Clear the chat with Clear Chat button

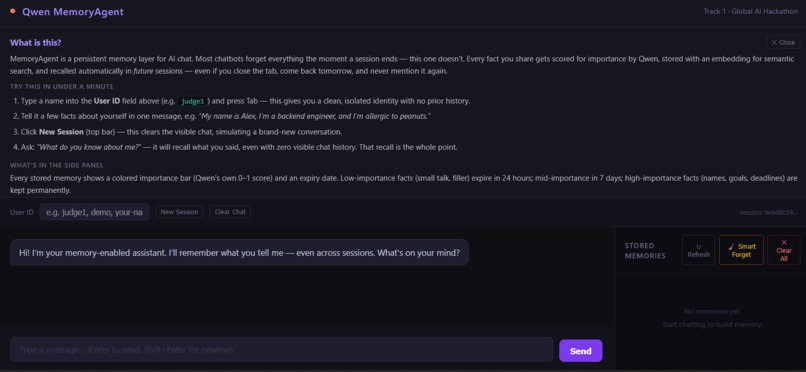pyautogui.click(x=230, y=212)
